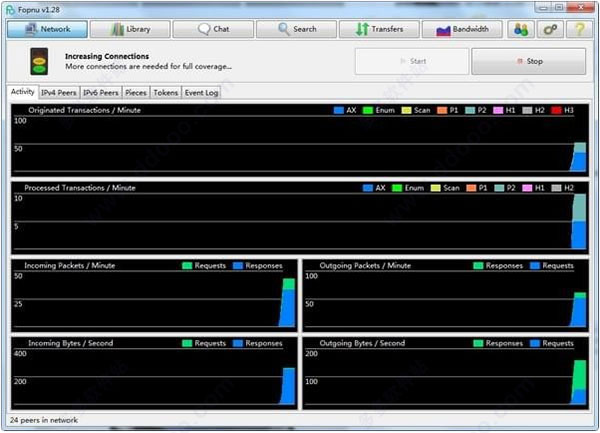Click the 'Incoming Packets / Minute' title
Image resolution: width=600 pixels, height=433 pixels.
coord(70,266)
